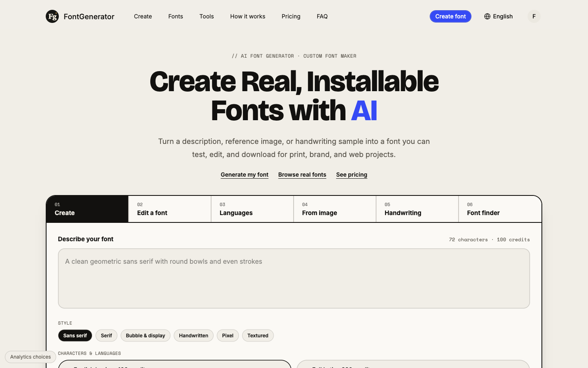
Task: Open the English language selector
Action: tap(498, 16)
